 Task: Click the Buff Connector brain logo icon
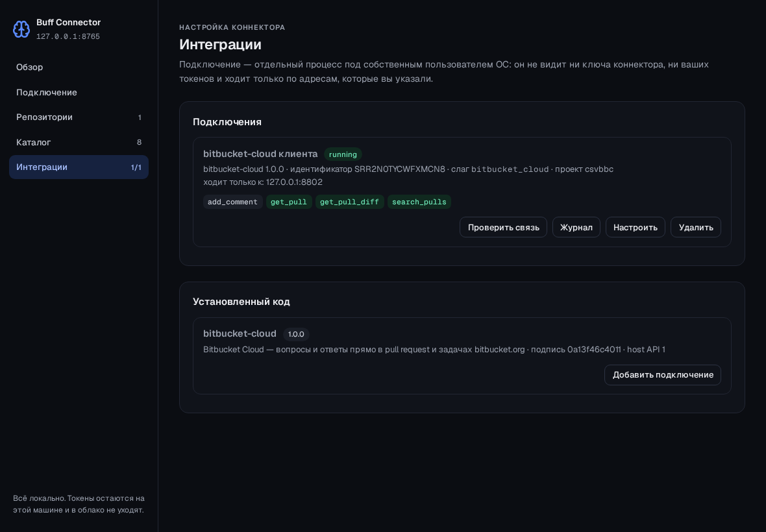coord(21,29)
